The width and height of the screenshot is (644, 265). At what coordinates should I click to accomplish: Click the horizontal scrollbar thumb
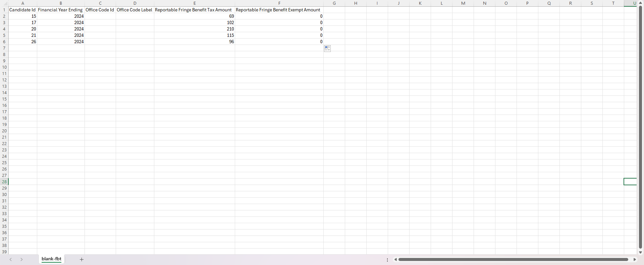pos(513,259)
